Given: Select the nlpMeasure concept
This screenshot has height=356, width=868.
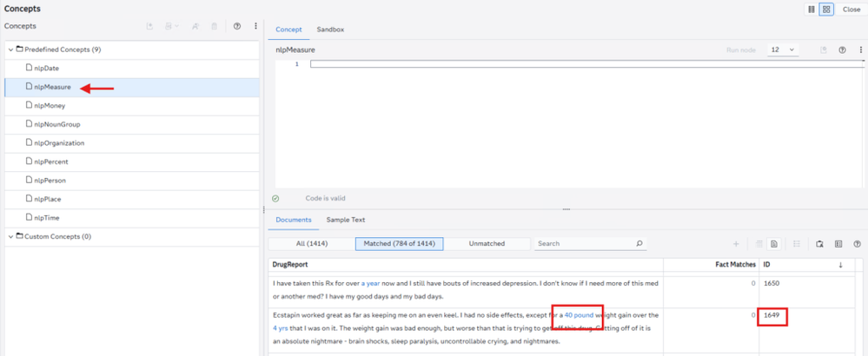Looking at the screenshot, I should tap(132, 87).
